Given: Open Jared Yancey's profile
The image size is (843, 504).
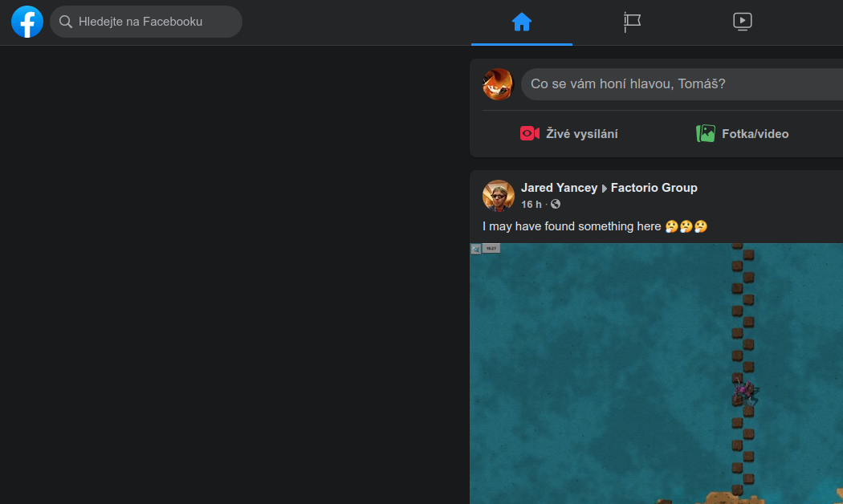Looking at the screenshot, I should pyautogui.click(x=560, y=187).
